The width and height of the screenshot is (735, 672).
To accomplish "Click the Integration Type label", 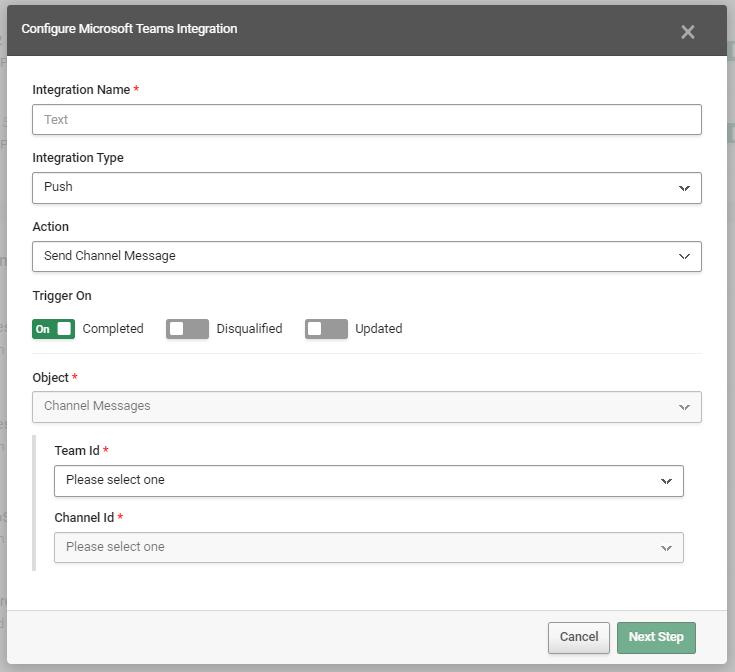I will pos(78,157).
